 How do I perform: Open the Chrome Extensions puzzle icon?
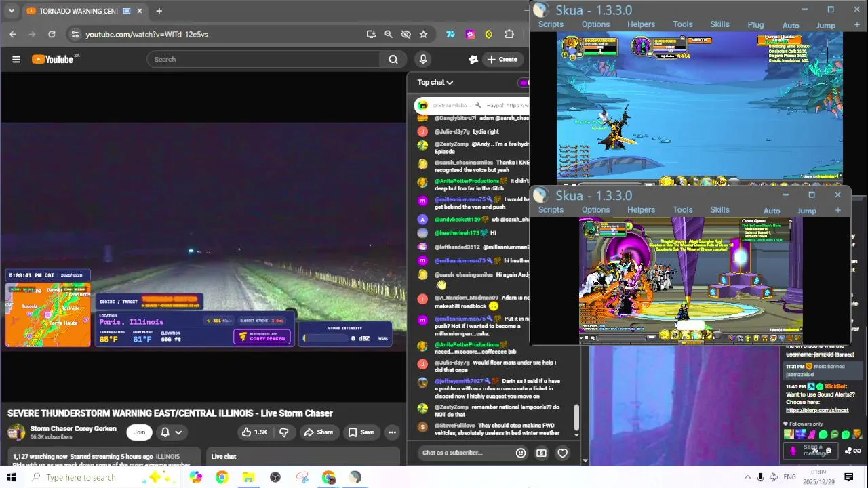[509, 34]
